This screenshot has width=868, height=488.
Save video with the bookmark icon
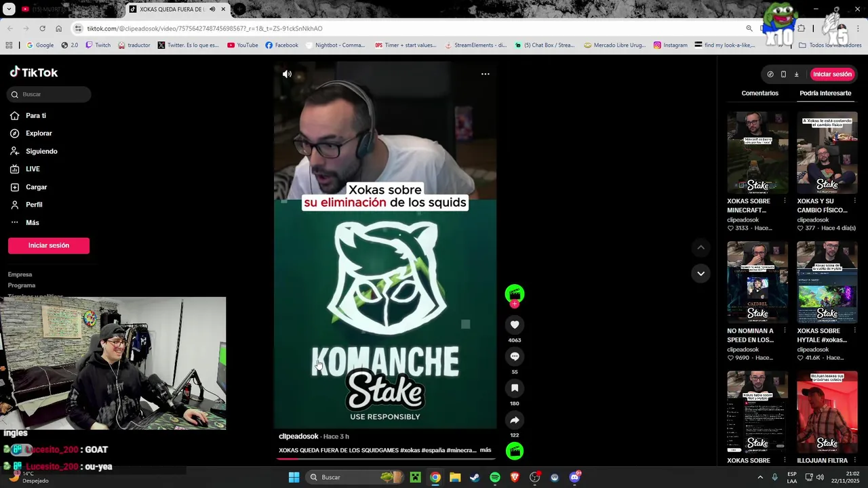coord(515,388)
